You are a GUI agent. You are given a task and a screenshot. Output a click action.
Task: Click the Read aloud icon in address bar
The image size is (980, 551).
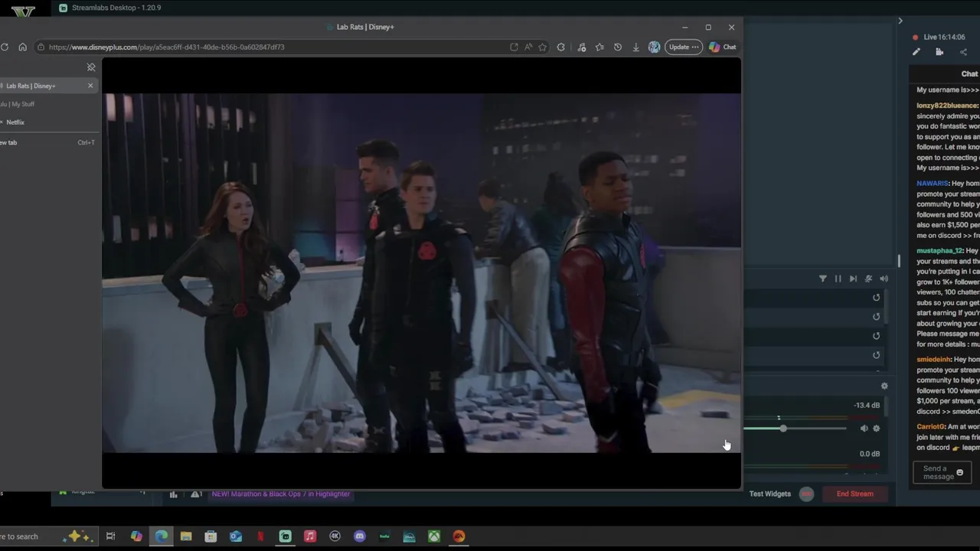pyautogui.click(x=528, y=47)
